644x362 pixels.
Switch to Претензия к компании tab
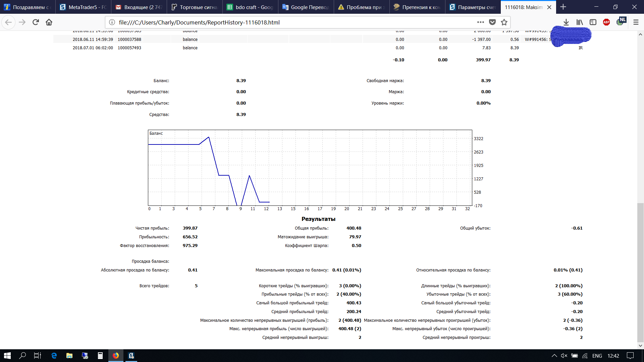(417, 7)
